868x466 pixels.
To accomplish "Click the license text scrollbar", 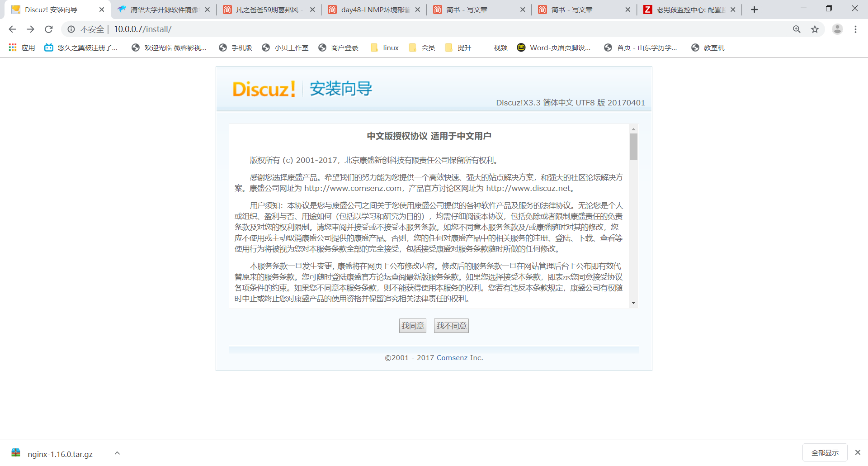I will 634,146.
